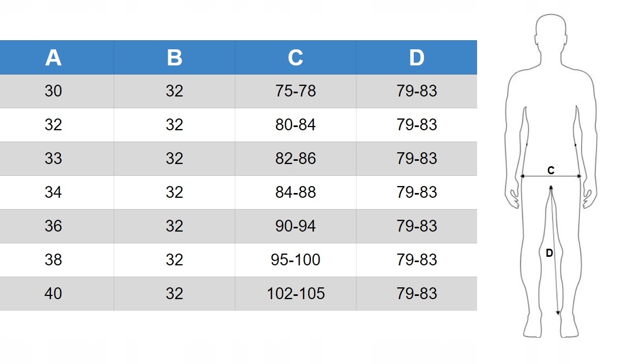Viewport: 617px width, 364px height.
Task: Click the 79-83 cell in the size 38 row
Action: [x=417, y=259]
